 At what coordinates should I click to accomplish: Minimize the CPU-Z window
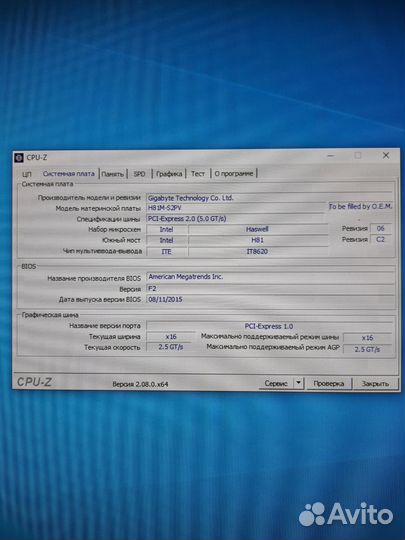tap(330, 156)
